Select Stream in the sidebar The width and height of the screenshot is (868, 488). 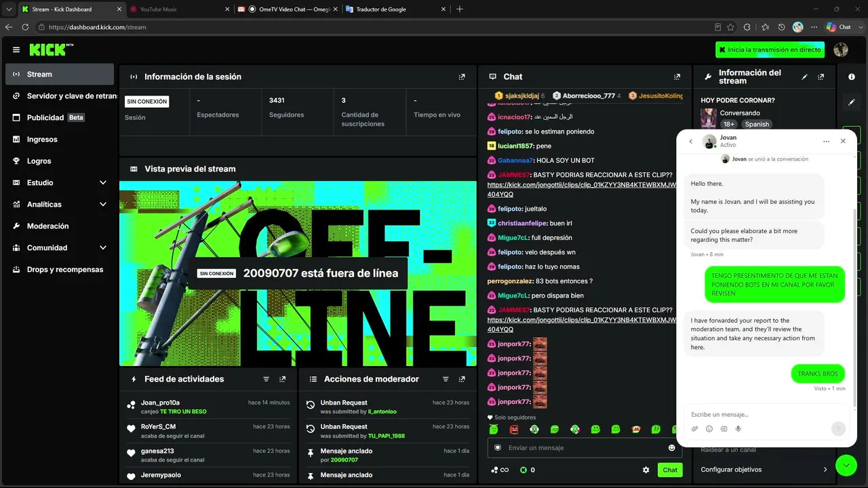tap(60, 75)
